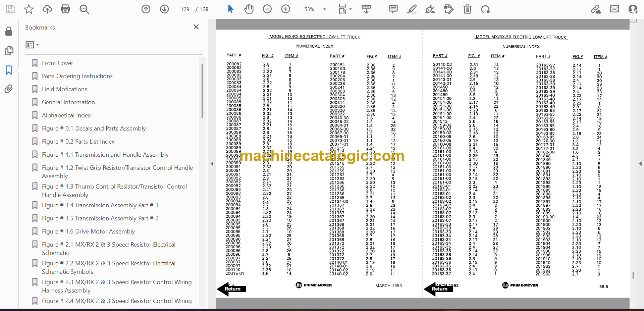Viewport: 644px width, 311px height.
Task: Open Parts Ordering Instructions bookmark
Action: [77, 76]
